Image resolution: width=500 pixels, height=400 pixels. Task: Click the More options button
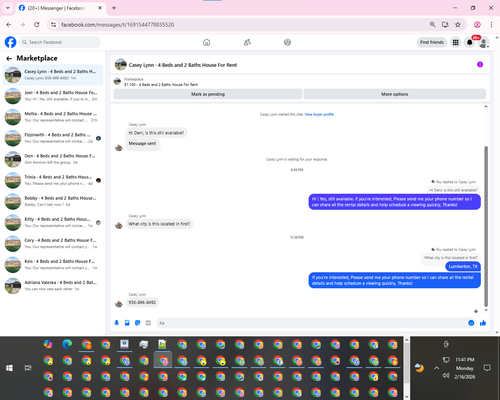click(x=395, y=94)
